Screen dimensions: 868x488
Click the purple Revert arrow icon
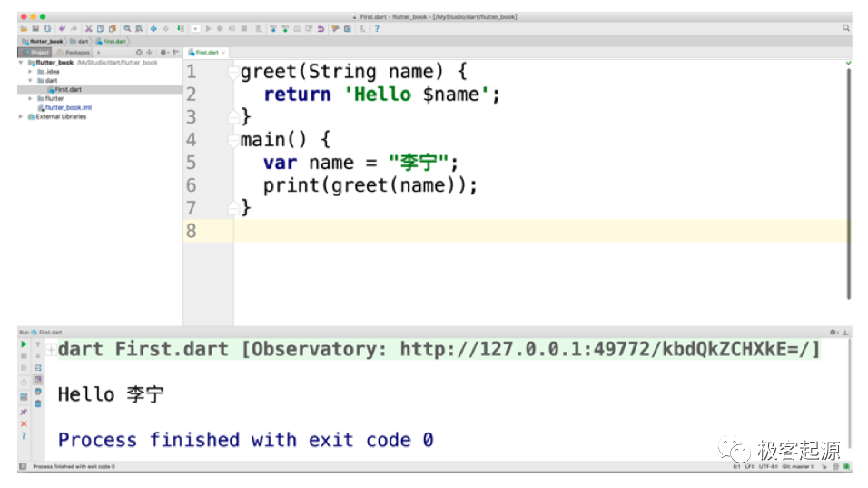[321, 29]
